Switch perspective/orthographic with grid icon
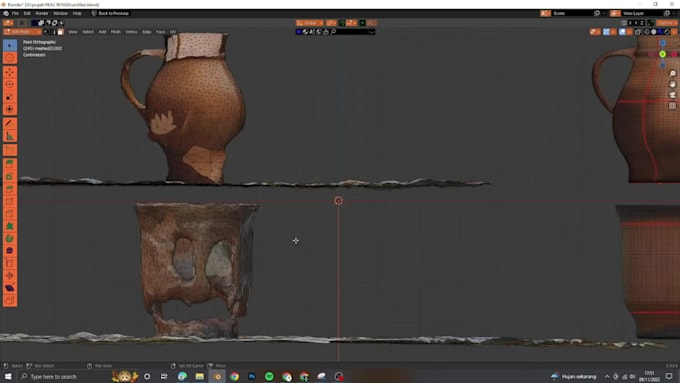 [x=673, y=105]
